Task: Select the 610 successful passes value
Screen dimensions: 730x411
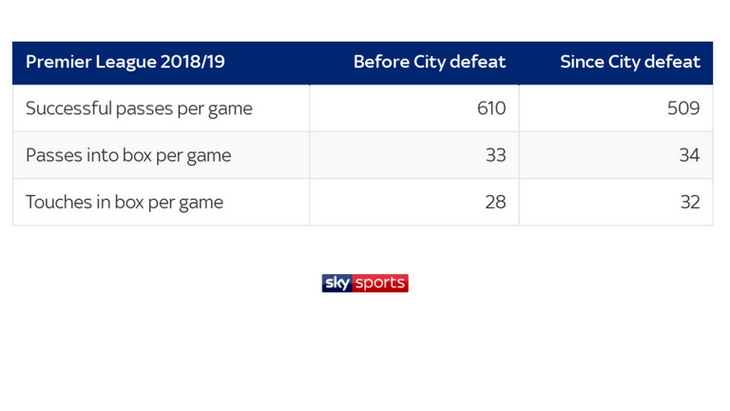Action: click(x=491, y=109)
